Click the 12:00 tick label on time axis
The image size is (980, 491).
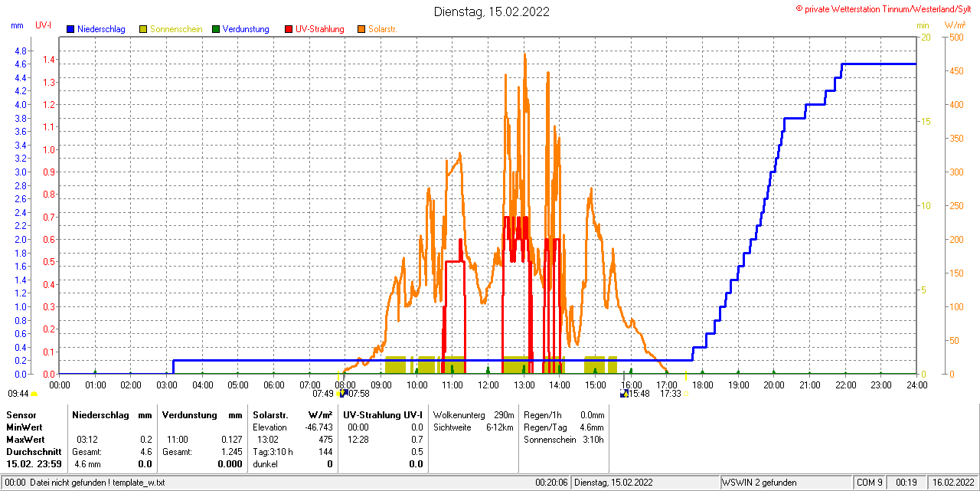click(x=488, y=385)
